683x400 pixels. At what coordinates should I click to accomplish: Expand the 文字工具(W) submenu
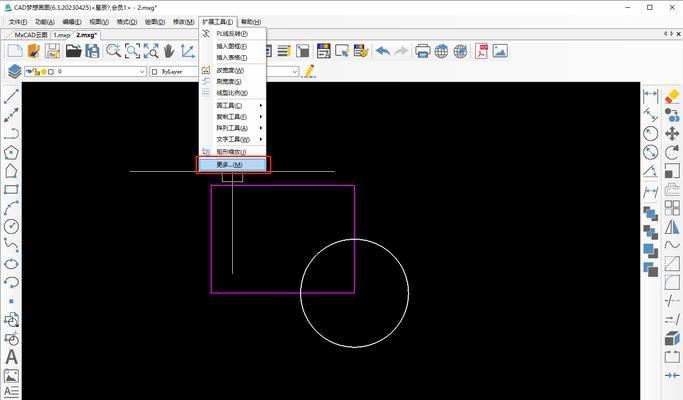tap(233, 139)
